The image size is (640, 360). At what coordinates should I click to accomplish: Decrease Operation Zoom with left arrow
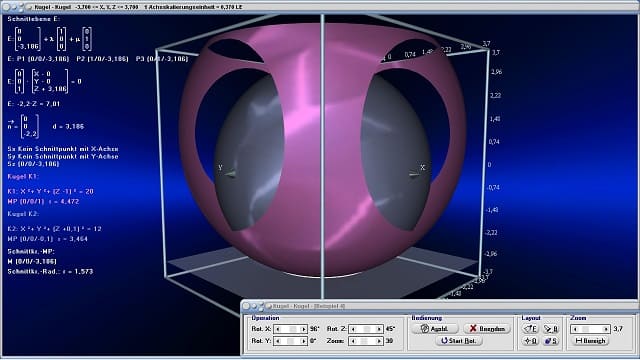click(353, 341)
